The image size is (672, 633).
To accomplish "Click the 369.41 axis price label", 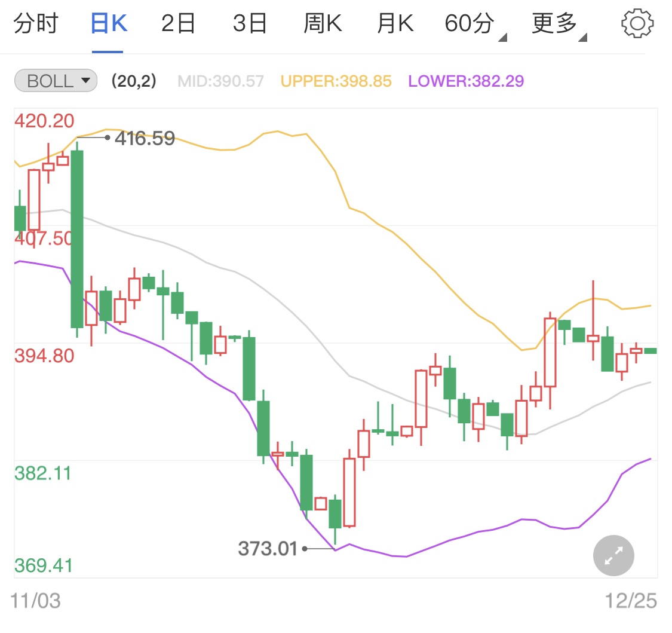I will pyautogui.click(x=43, y=565).
